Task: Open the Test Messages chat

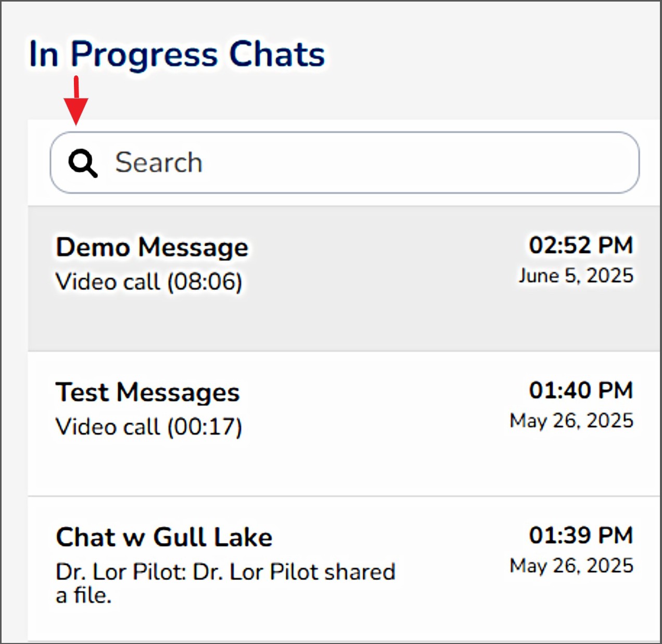Action: tap(148, 392)
